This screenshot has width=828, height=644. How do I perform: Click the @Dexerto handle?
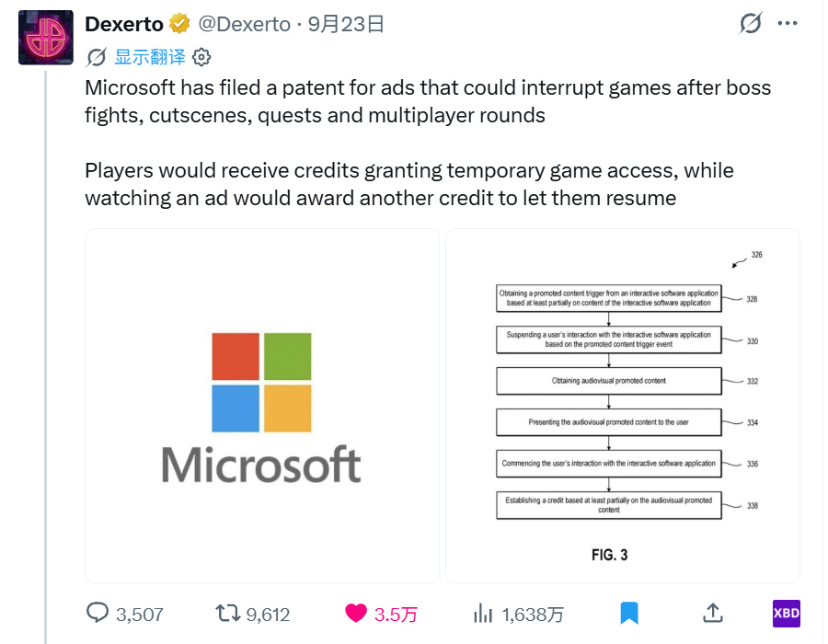(x=244, y=24)
